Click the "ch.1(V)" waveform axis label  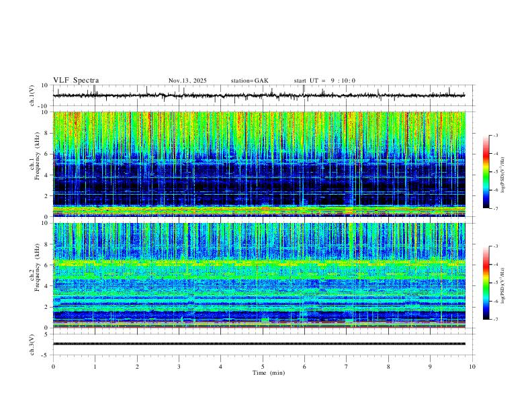point(32,95)
